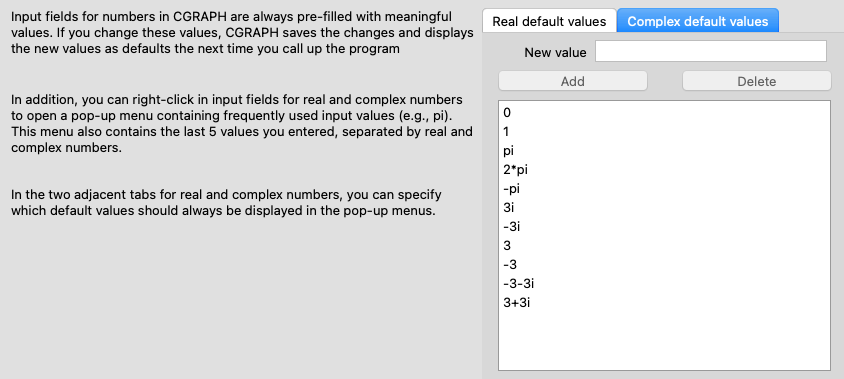Click the Delete button
Screen dimensions: 844x379
757,81
